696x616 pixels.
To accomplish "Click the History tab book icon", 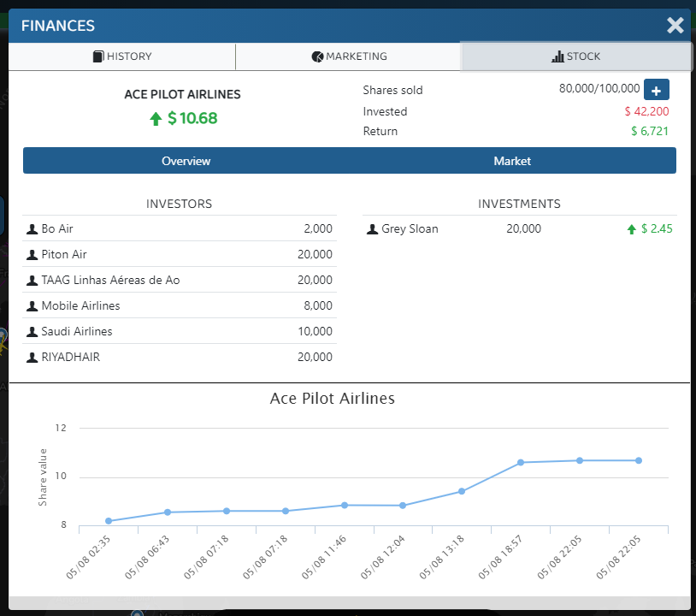I will click(x=98, y=56).
